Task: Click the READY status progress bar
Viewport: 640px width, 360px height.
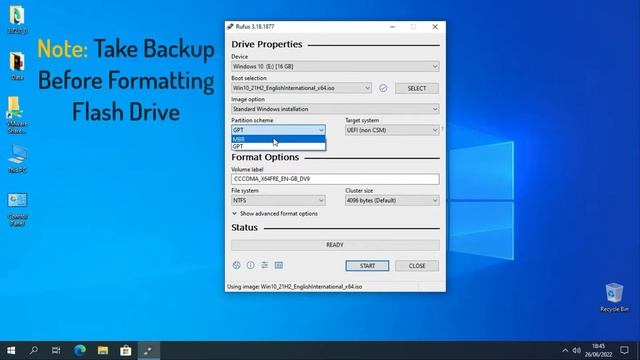Action: point(335,245)
